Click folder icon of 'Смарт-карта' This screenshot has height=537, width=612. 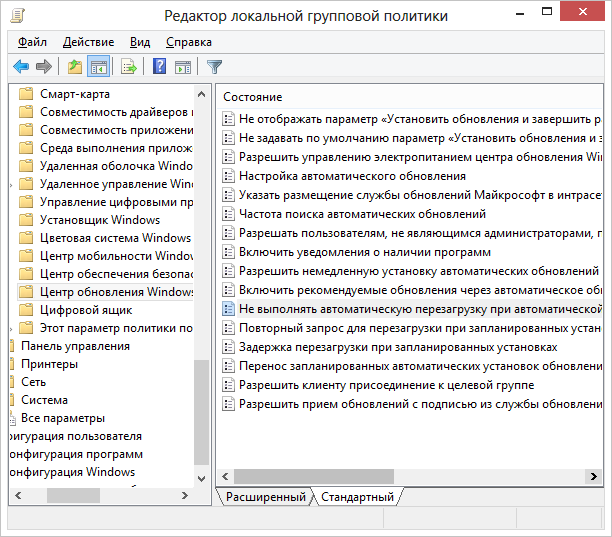[x=26, y=94]
